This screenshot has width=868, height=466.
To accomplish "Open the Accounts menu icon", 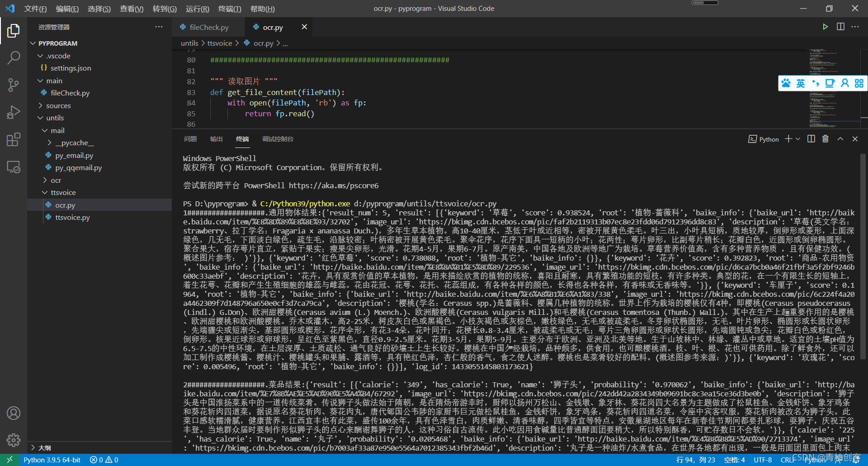I will 14,413.
